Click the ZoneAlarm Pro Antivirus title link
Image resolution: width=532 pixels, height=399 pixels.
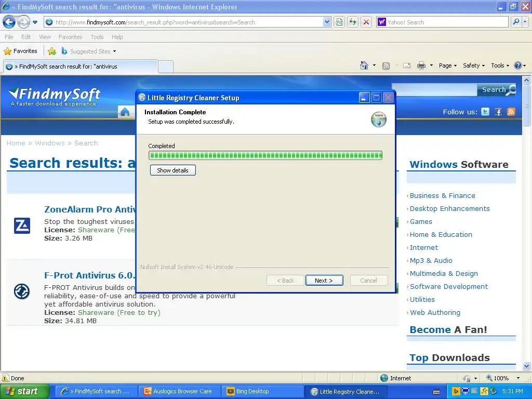(x=90, y=209)
